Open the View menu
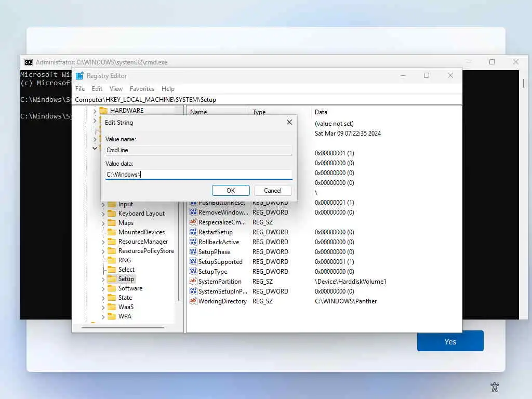Viewport: 532px width, 399px height. [x=116, y=88]
